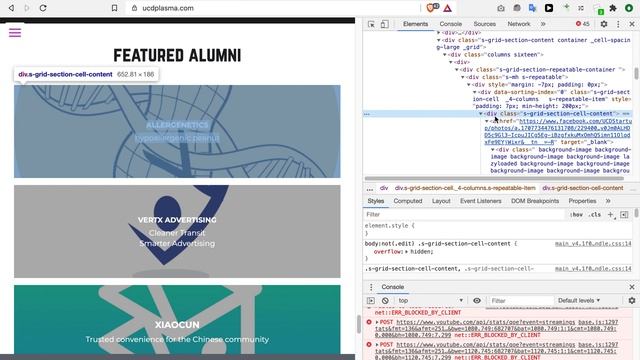The image size is (640, 360).
Task: Show more style pane tabs
Action: coord(608,201)
